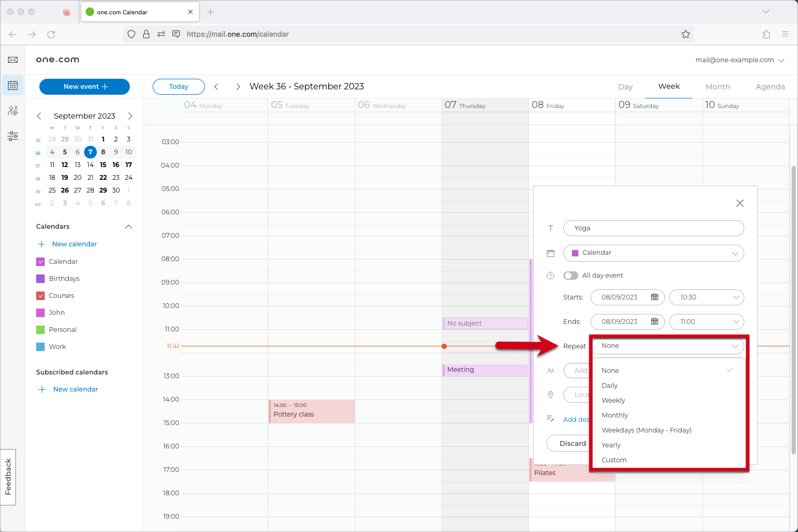
Task: Bookmark page with the star icon
Action: click(x=685, y=34)
